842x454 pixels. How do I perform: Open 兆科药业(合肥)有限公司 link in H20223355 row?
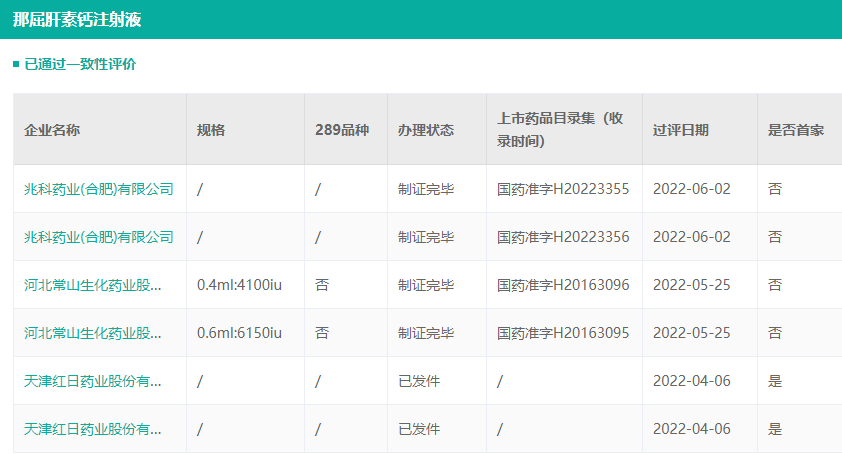pos(99,189)
